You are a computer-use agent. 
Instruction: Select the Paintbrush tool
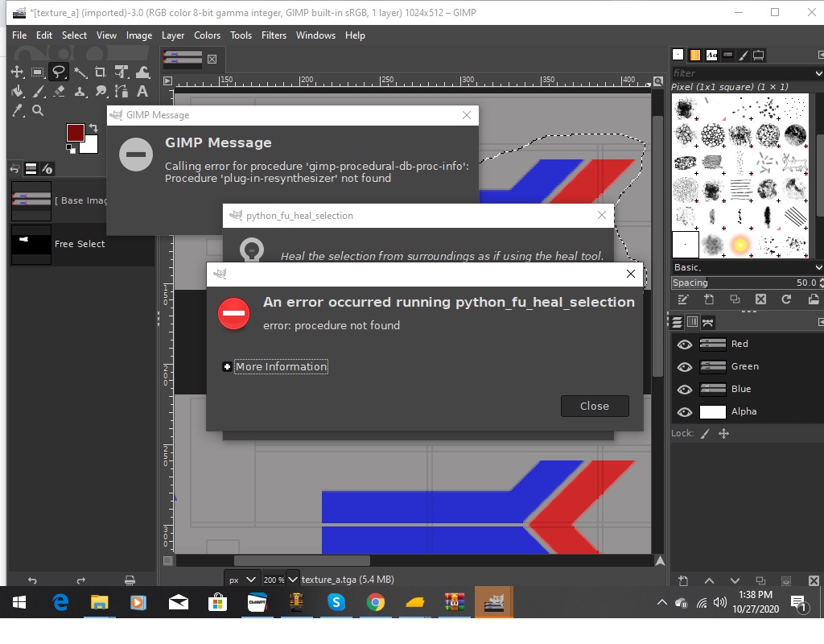[39, 92]
